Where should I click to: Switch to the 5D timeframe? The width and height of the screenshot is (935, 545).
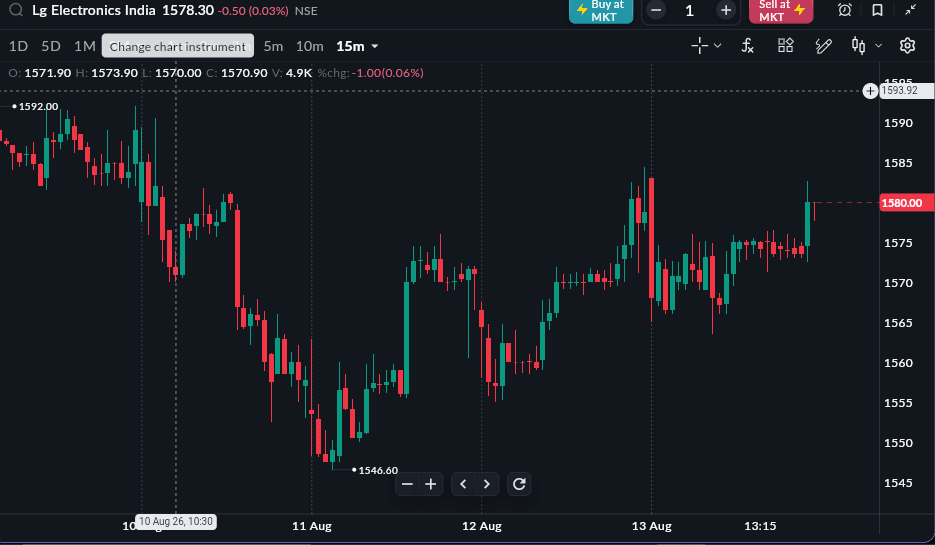(51, 46)
